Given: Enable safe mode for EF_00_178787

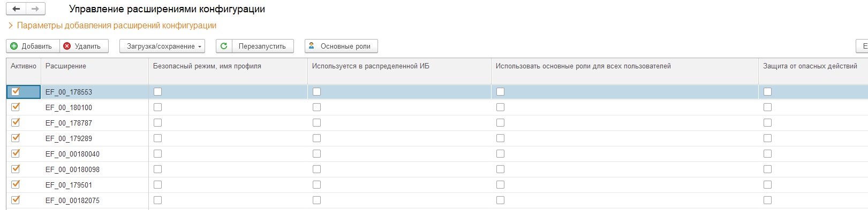Looking at the screenshot, I should coord(157,122).
